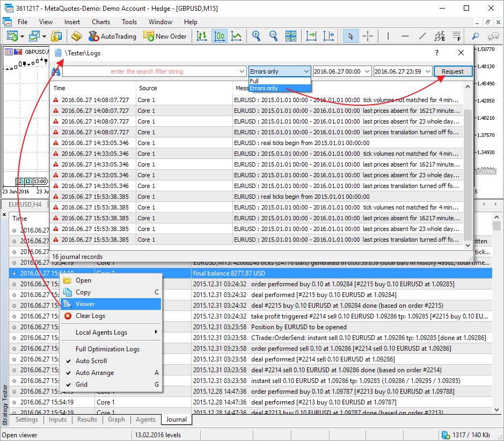Screen dimensions: 504x441
Task: Expand start date 2016.06.27 00:00 dropdown
Action: coord(367,71)
